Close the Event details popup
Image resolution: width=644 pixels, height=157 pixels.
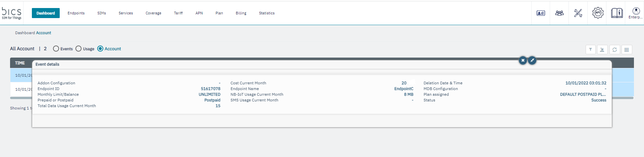tap(523, 61)
